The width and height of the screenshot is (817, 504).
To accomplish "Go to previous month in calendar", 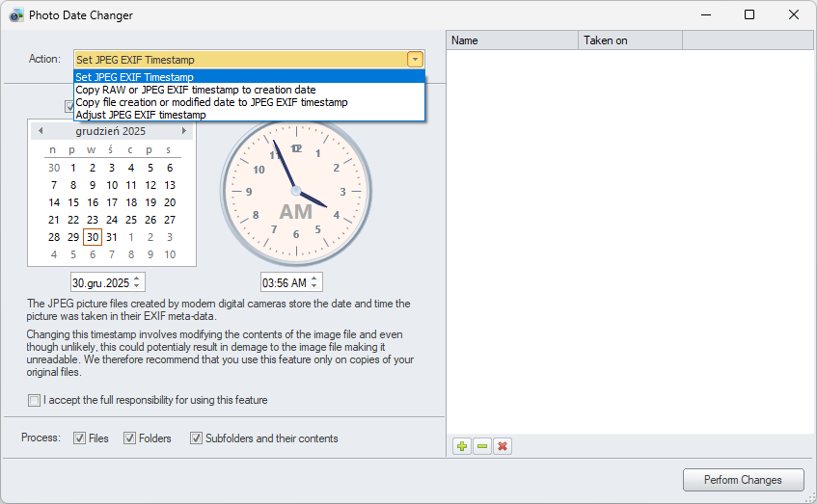I will coord(41,131).
